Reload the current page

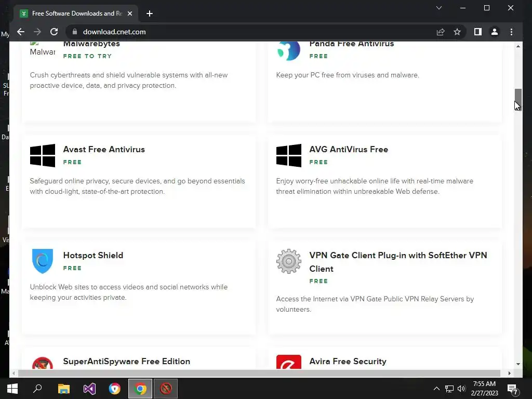(x=54, y=32)
